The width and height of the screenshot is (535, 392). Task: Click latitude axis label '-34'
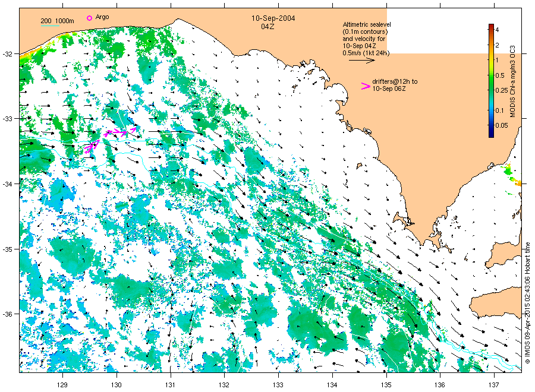coord(8,184)
